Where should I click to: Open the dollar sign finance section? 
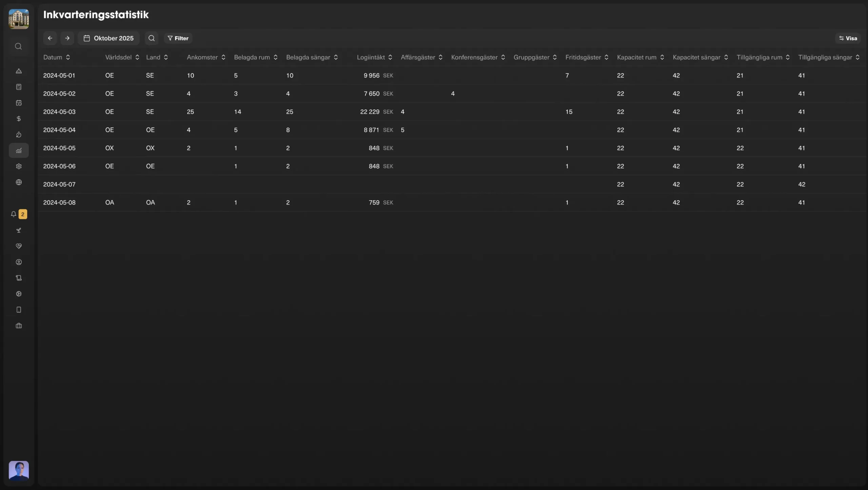point(19,119)
